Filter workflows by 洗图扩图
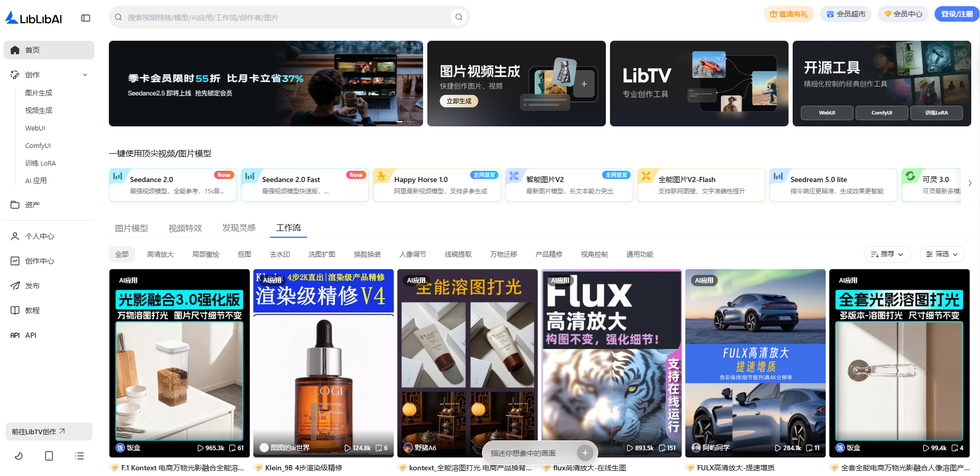This screenshot has height=476, width=980. pos(322,254)
